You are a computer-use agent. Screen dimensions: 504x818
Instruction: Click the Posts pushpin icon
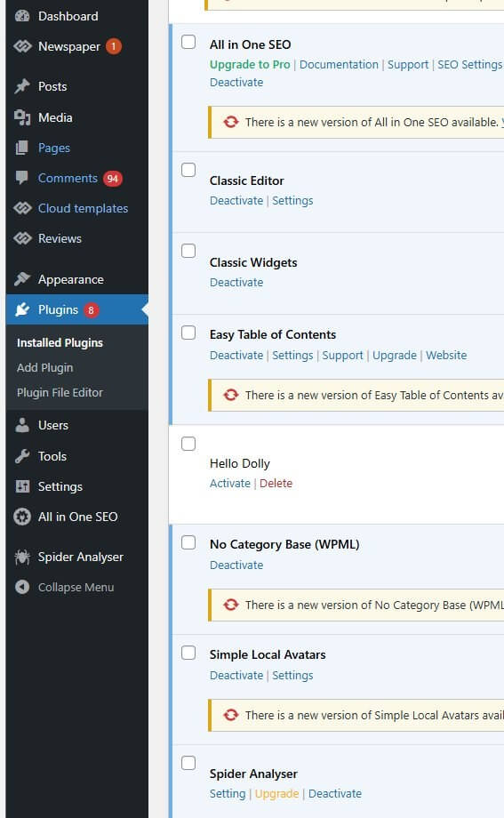(22, 86)
